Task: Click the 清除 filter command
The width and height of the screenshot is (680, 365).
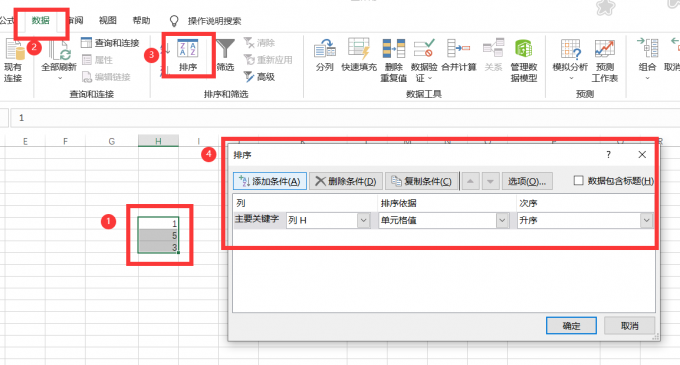Action: point(259,43)
